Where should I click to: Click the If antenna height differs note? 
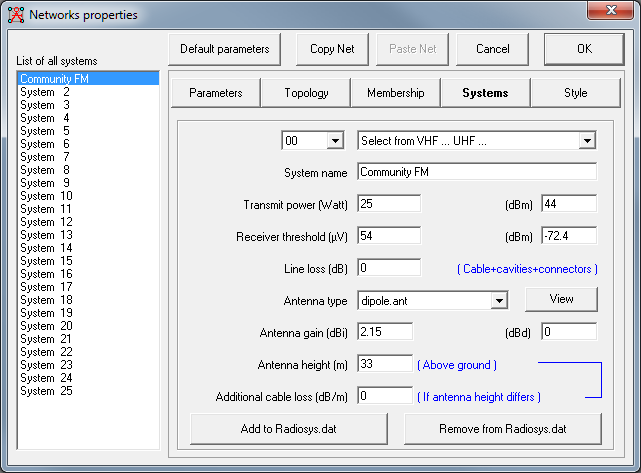coord(479,397)
